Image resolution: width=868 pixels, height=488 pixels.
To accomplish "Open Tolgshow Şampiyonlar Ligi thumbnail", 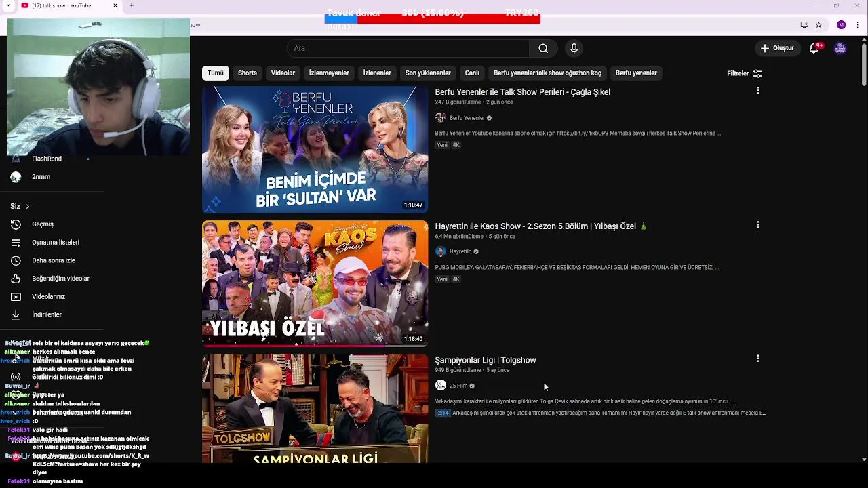I will (315, 409).
